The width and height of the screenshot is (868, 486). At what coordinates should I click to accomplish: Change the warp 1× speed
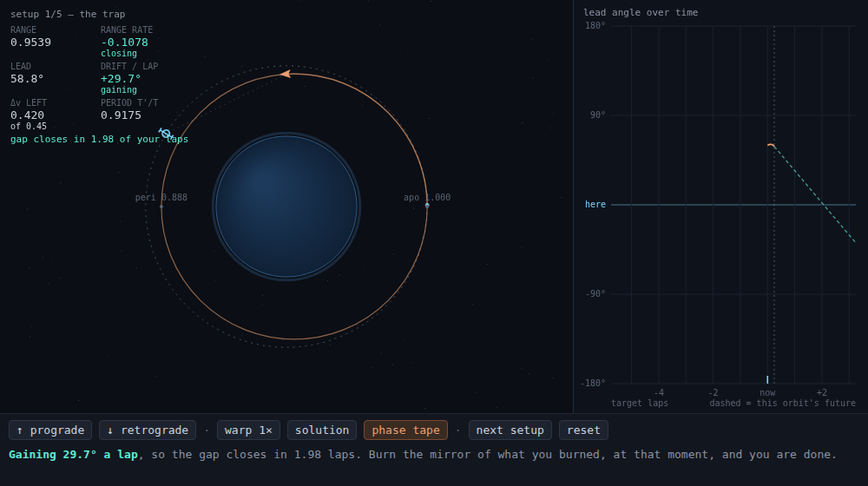(248, 430)
